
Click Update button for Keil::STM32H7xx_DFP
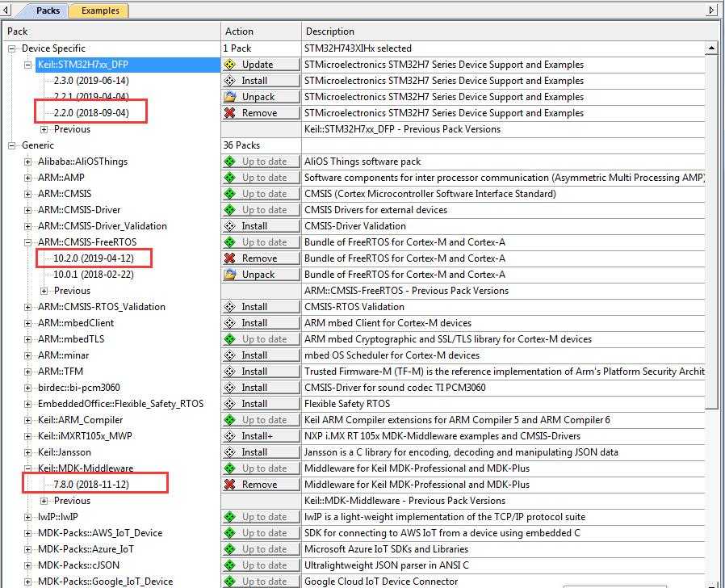262,65
